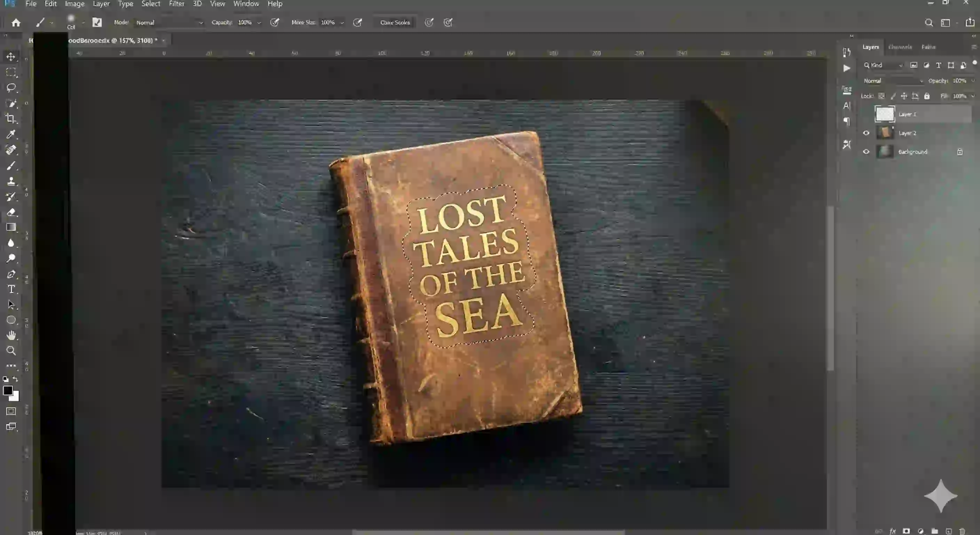Select the Crop tool
The height and width of the screenshot is (535, 980).
coord(11,119)
